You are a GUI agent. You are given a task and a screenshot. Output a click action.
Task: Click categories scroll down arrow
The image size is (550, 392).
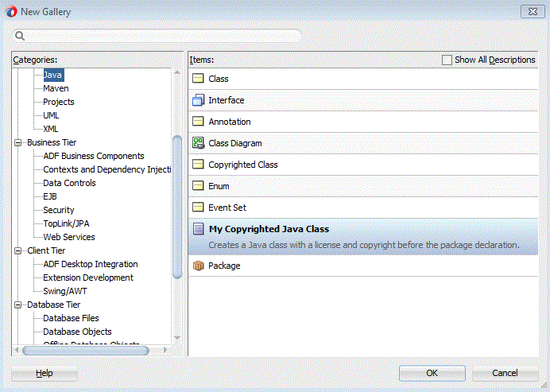click(x=177, y=338)
